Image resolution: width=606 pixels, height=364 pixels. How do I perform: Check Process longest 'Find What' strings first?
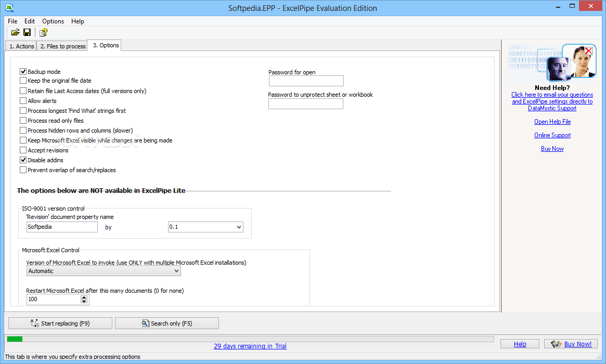pyautogui.click(x=23, y=111)
